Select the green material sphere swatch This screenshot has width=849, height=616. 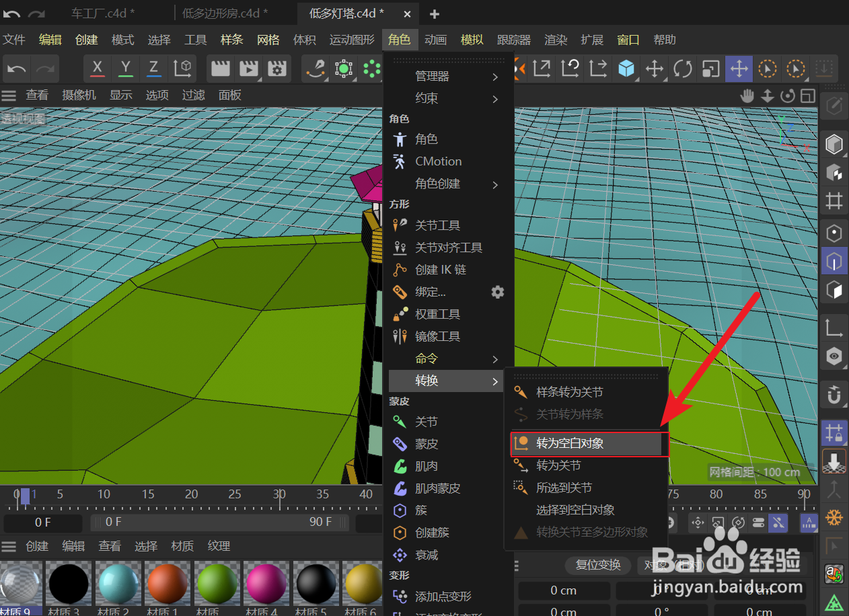pos(219,584)
